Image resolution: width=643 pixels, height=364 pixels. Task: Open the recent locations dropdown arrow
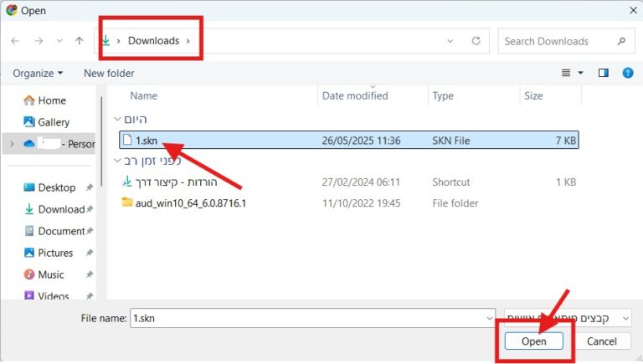click(x=59, y=41)
